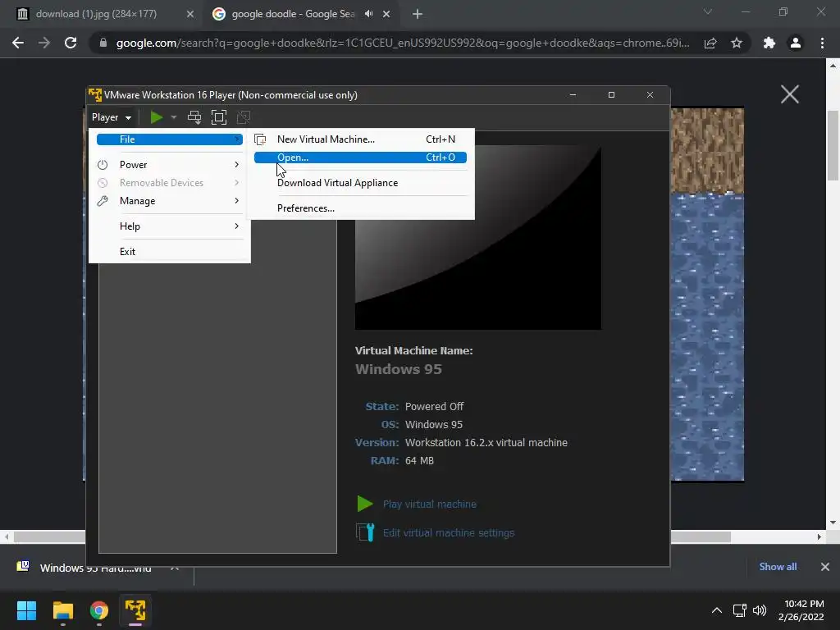Open Preferences... from File submenu

[361, 208]
